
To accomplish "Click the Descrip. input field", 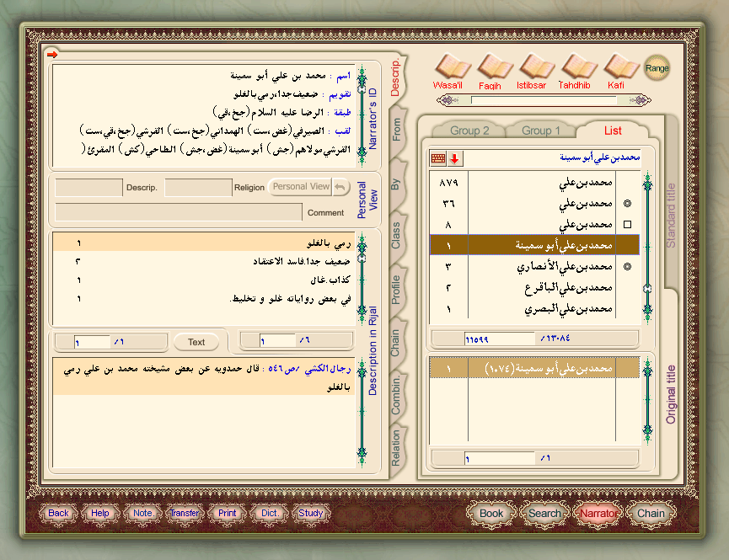I will [88, 187].
